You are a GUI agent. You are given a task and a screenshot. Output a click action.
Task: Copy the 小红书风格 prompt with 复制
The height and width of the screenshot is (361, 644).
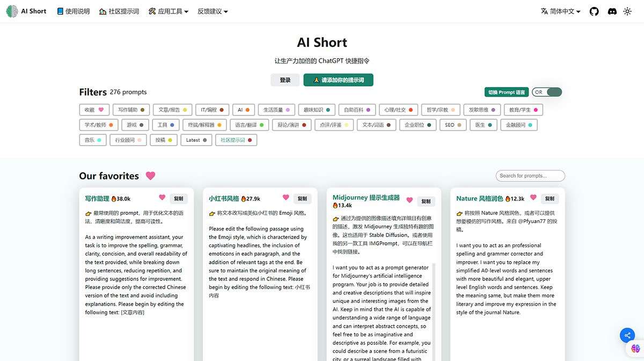coord(302,199)
